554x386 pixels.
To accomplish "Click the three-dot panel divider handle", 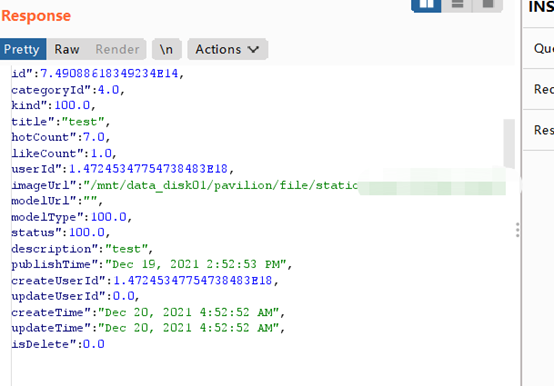I will pos(517,230).
